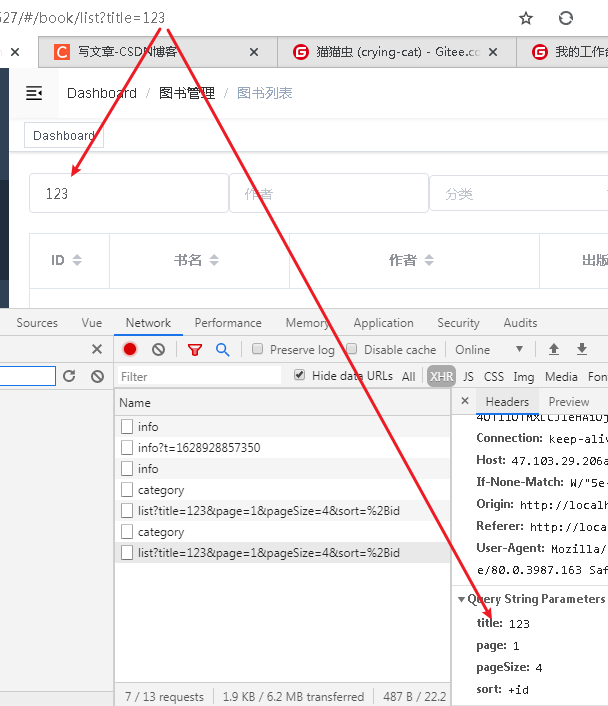Open 分类 category select dropdown
608x706 pixels.
tap(519, 194)
